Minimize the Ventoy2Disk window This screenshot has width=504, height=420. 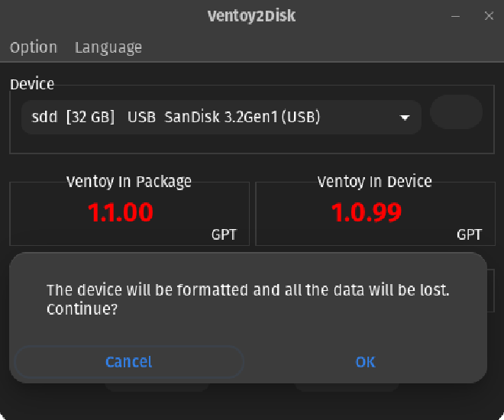(x=455, y=16)
